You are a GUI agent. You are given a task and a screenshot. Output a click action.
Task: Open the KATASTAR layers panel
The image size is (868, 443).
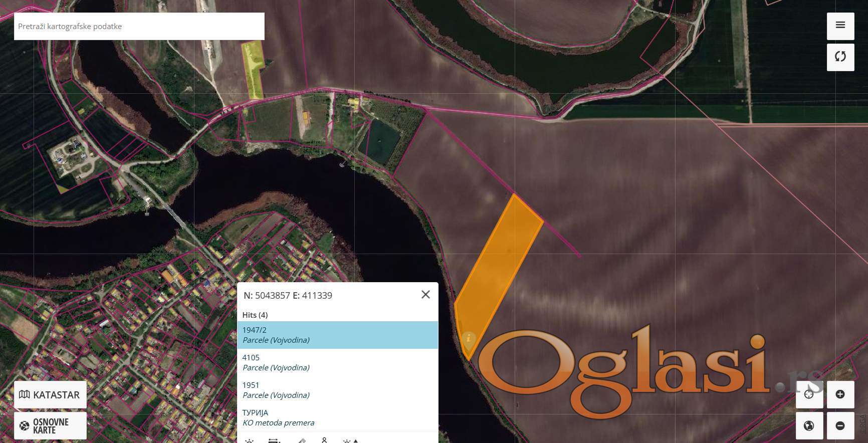coord(50,394)
